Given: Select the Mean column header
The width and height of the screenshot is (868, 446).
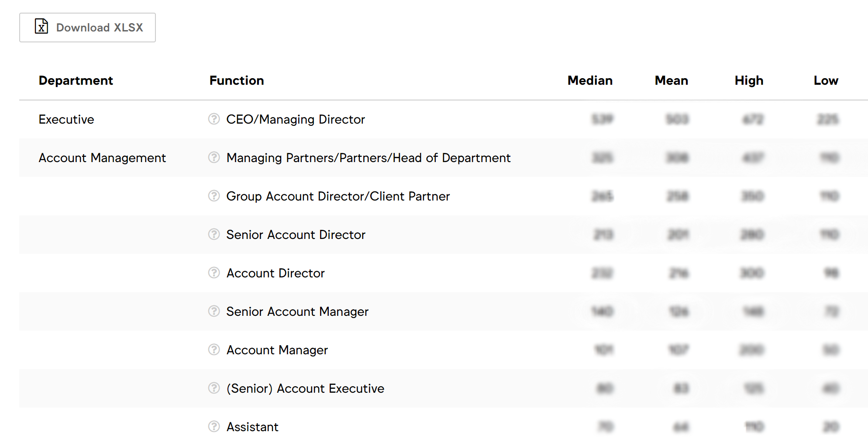Looking at the screenshot, I should 671,80.
